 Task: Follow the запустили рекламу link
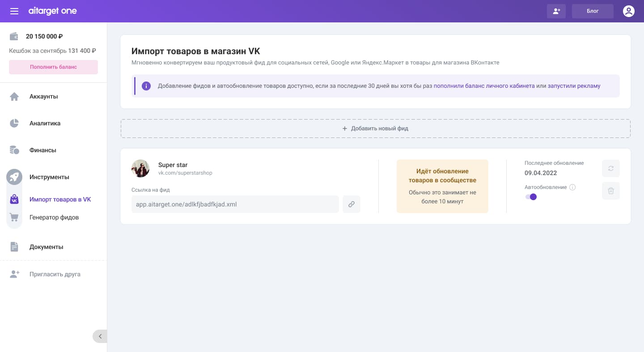(574, 86)
